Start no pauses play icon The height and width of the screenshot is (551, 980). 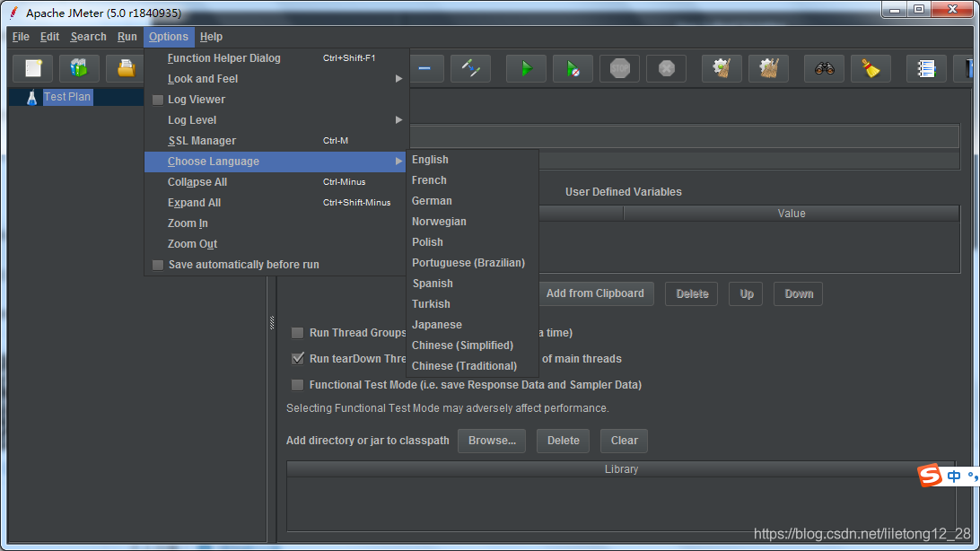tap(573, 68)
